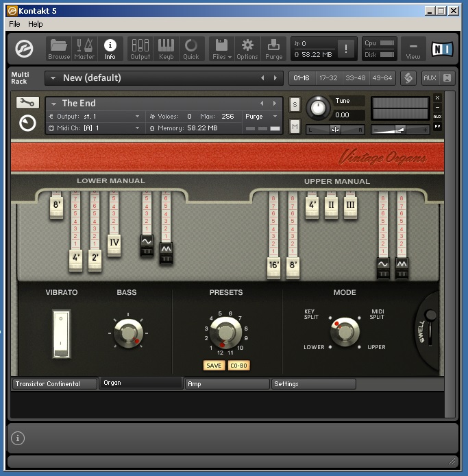
Task: Open the File menu
Action: [x=14, y=24]
